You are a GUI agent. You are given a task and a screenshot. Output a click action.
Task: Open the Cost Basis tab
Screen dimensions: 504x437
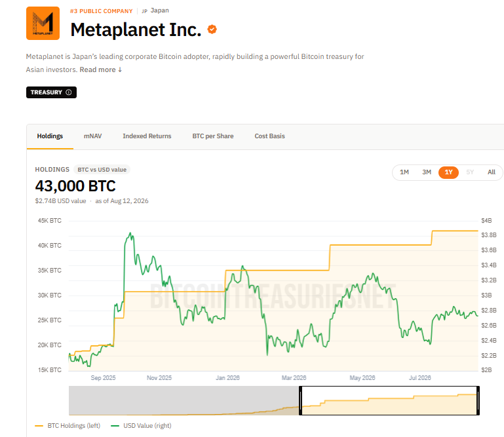click(x=269, y=136)
